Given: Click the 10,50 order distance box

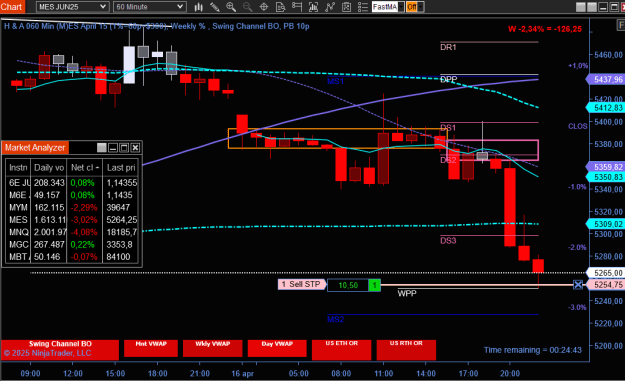Looking at the screenshot, I should [x=348, y=285].
